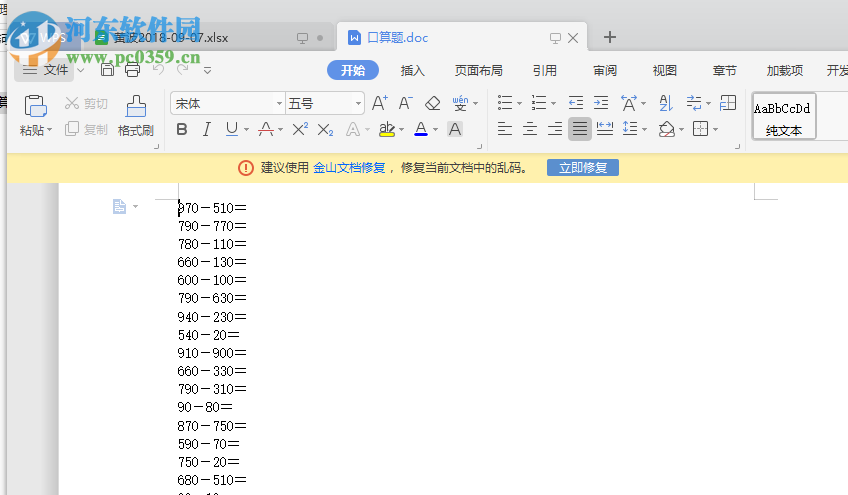Open the 文件 menu button
The width and height of the screenshot is (848, 495).
pyautogui.click(x=45, y=70)
